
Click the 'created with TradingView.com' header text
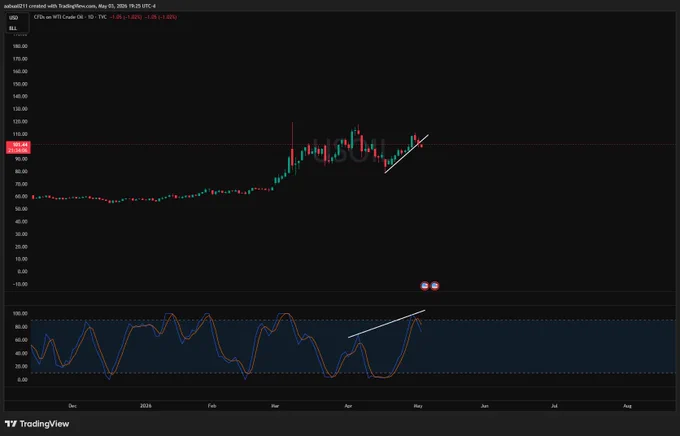[63, 6]
